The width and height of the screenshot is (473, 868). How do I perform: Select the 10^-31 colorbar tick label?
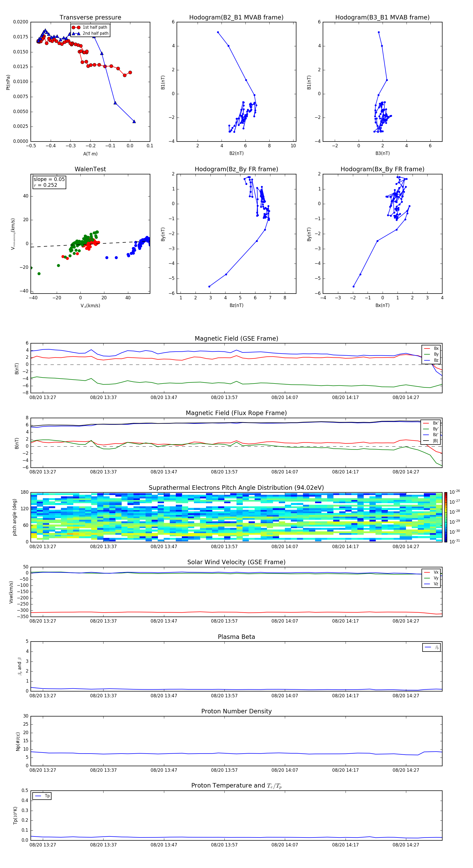point(455,542)
